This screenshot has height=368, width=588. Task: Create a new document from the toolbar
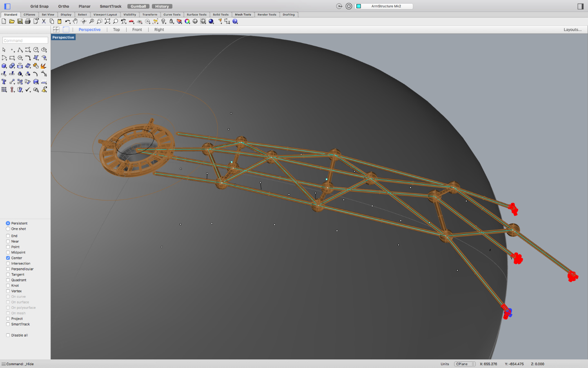pyautogui.click(x=4, y=21)
